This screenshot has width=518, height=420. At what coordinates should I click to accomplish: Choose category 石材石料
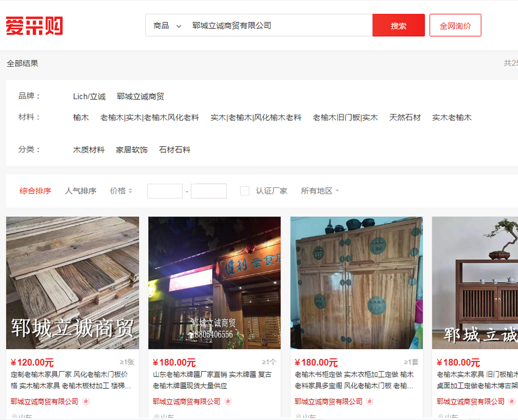pos(175,150)
